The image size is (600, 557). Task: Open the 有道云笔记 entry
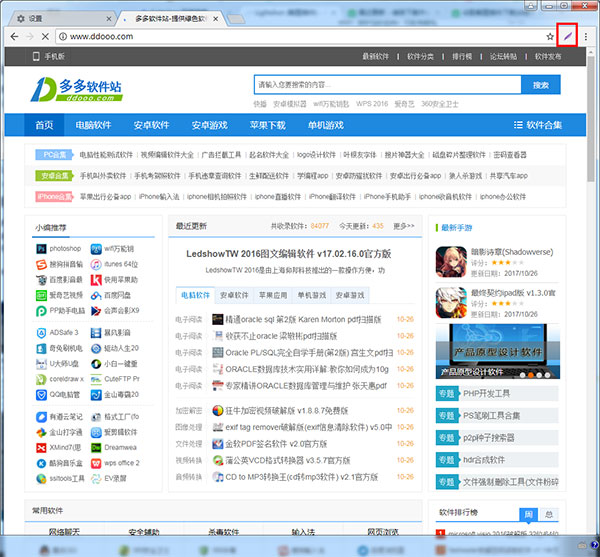[59, 417]
